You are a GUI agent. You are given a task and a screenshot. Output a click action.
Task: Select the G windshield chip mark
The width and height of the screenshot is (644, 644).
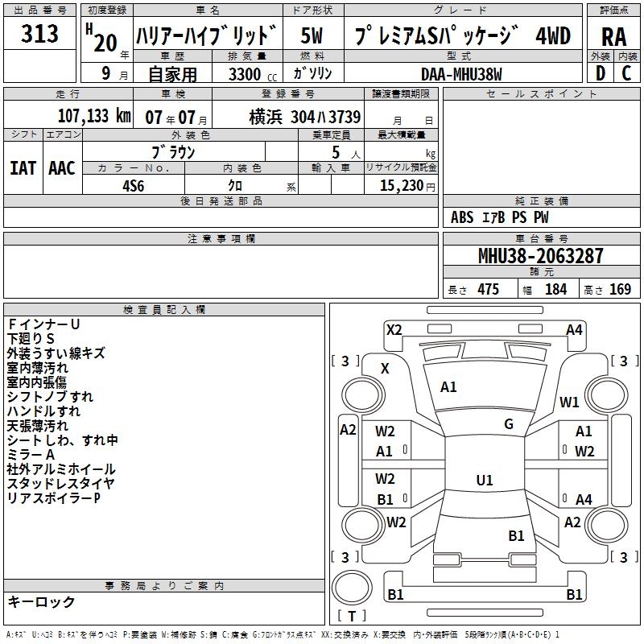(x=508, y=424)
